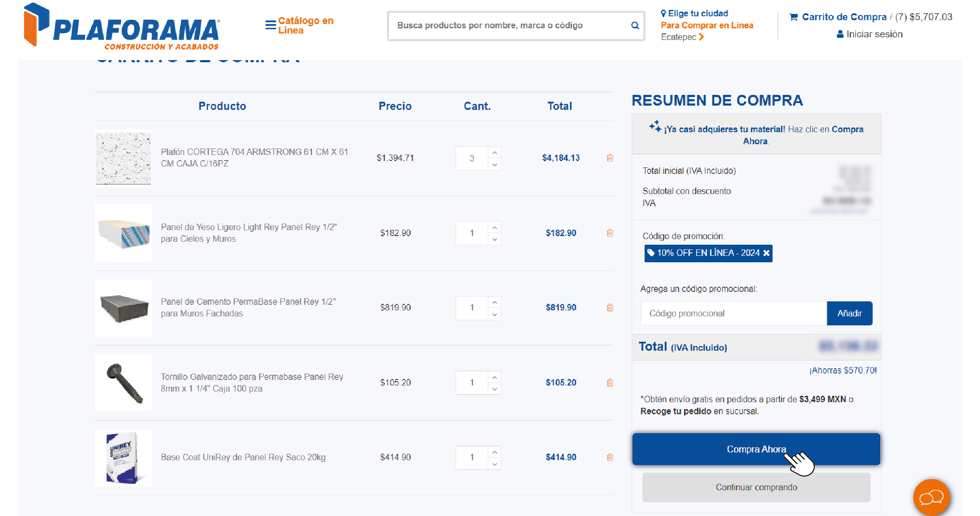Click the search magnifier icon
Image resolution: width=980 pixels, height=516 pixels.
[x=635, y=26]
